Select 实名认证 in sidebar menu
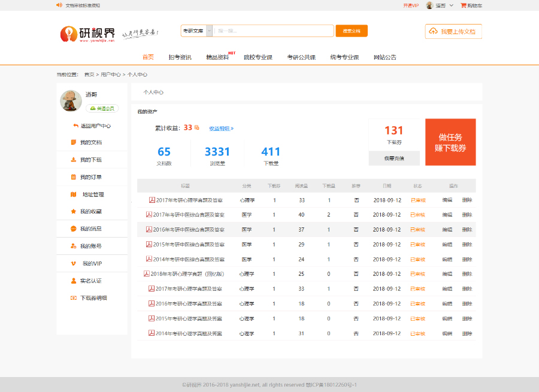 click(x=91, y=281)
